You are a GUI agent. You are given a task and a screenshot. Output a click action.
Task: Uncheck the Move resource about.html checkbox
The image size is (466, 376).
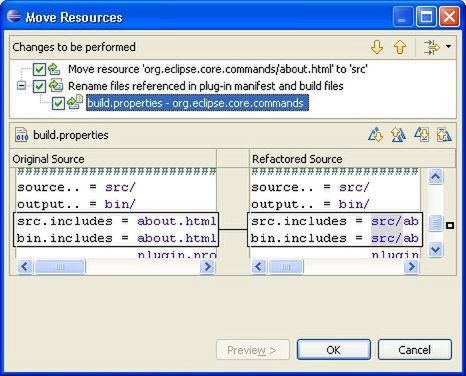(x=39, y=69)
